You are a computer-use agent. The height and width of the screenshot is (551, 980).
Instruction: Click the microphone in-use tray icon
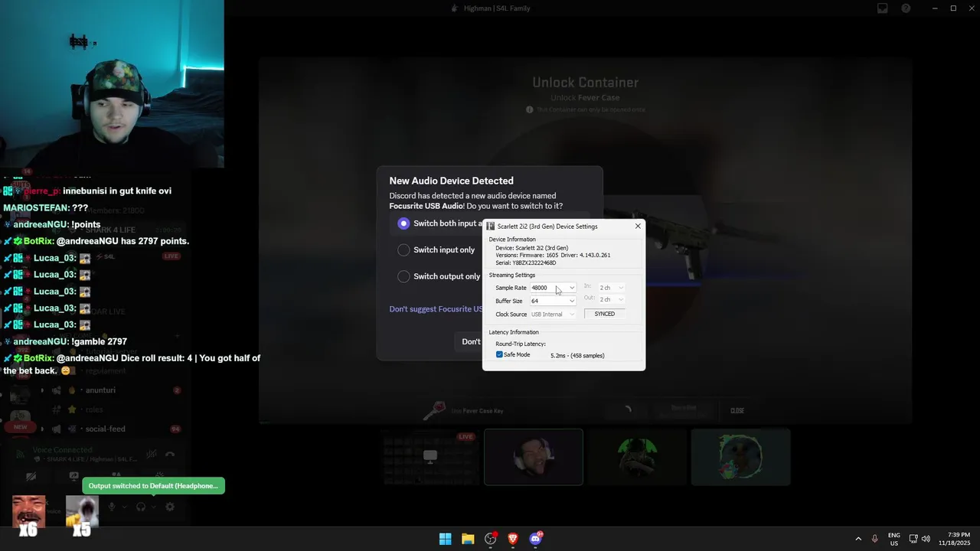point(875,539)
